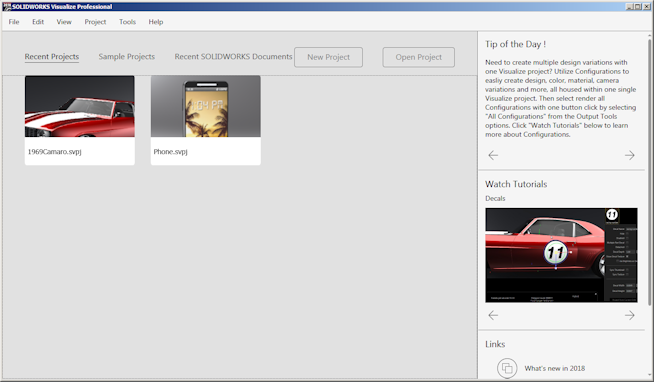The width and height of the screenshot is (654, 382).
Task: Go to next tutorial with right arrow
Action: [x=629, y=315]
